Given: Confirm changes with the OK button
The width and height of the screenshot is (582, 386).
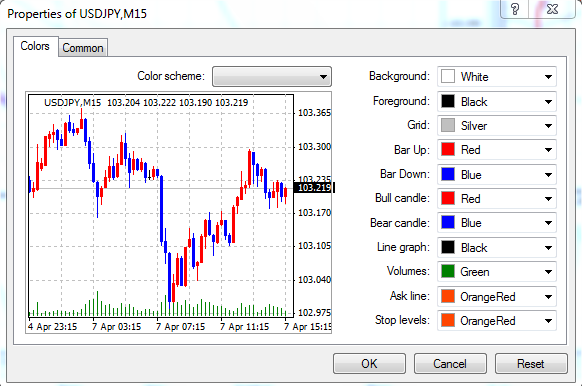Looking at the screenshot, I should [369, 363].
